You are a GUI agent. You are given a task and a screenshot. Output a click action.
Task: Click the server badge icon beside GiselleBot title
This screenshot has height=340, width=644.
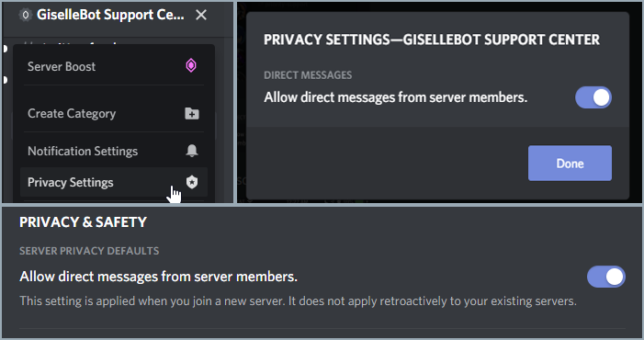[26, 16]
